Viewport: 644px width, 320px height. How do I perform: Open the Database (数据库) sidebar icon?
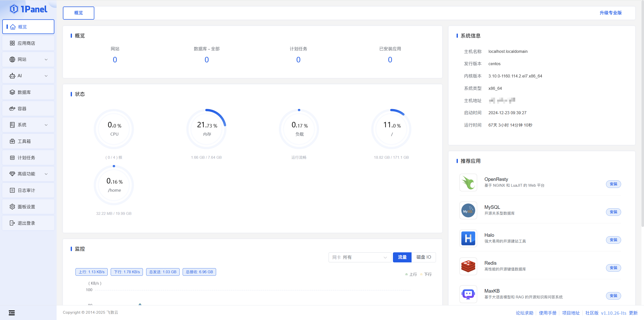point(12,92)
